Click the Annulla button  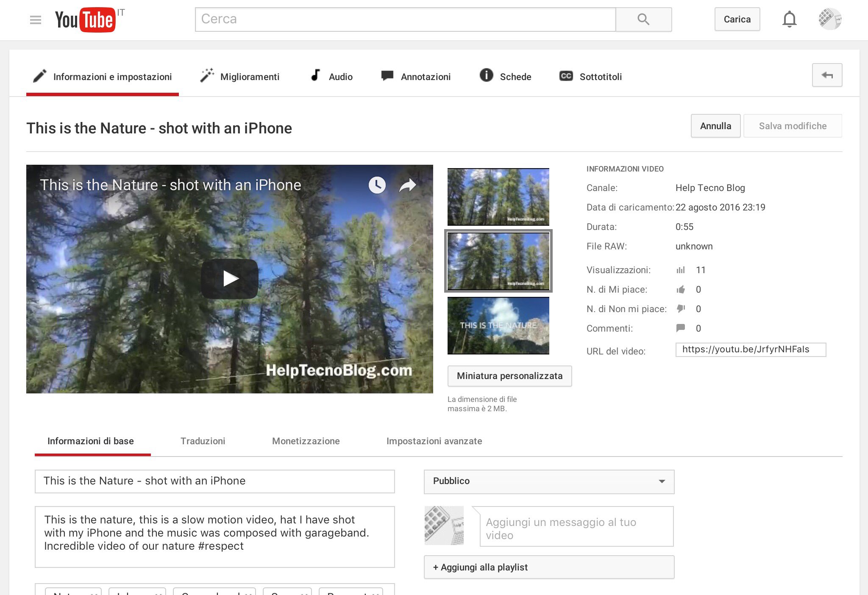715,126
